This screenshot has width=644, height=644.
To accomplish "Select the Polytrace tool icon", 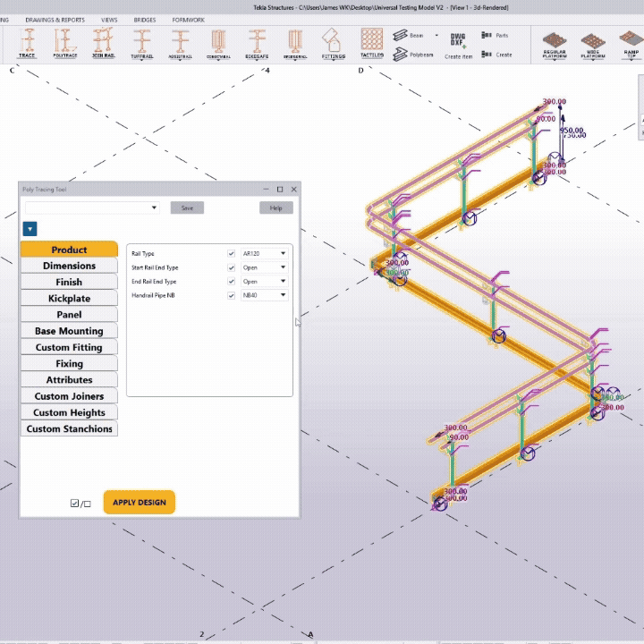I will pos(64,42).
